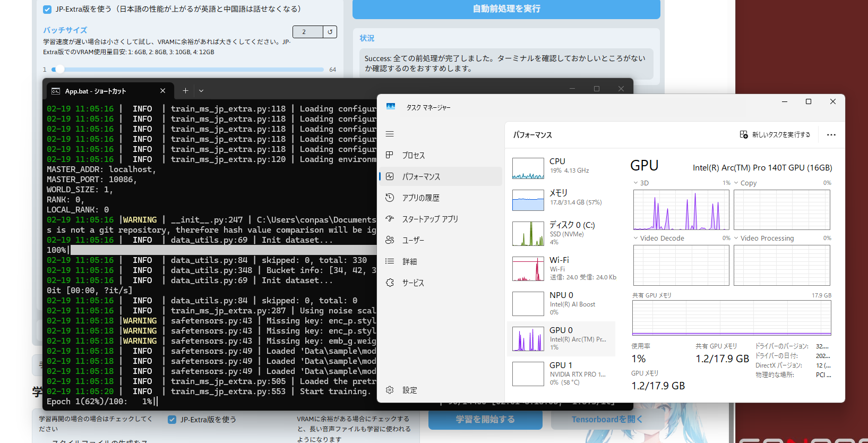The height and width of the screenshot is (443, 868).
Task: Open the Video Decode graph dropdown
Action: (636, 238)
